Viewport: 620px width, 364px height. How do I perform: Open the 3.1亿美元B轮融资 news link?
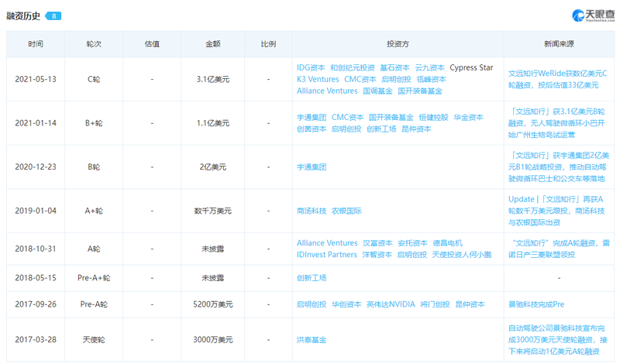(556, 123)
